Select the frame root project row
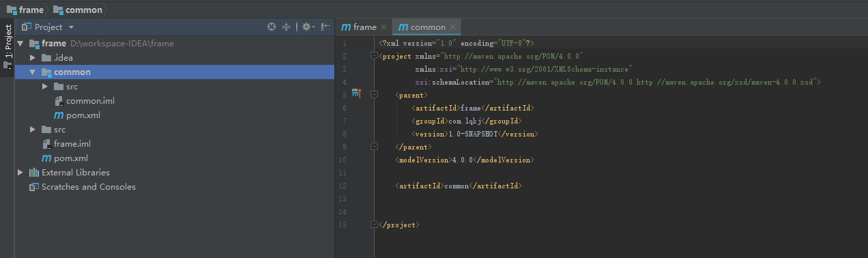 (175, 43)
